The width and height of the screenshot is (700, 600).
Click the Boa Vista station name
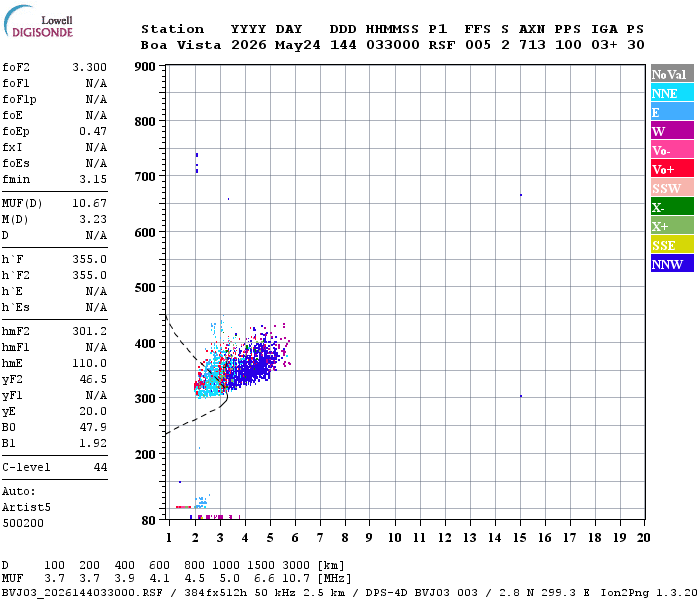click(181, 45)
